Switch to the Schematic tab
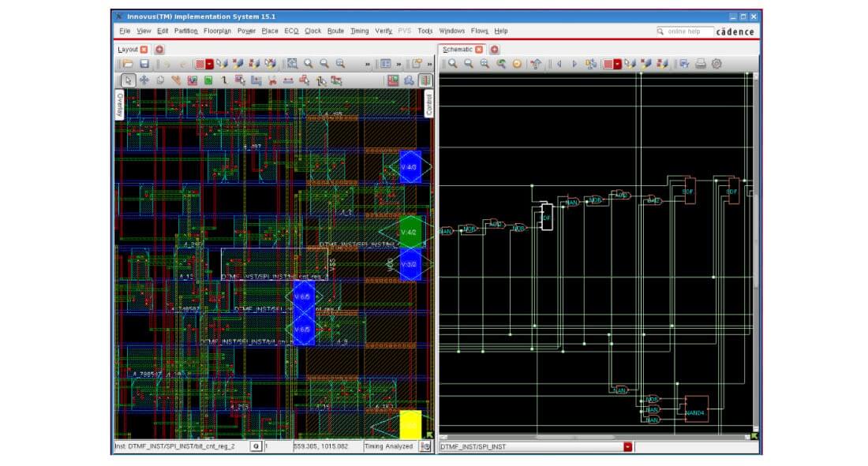 pos(457,49)
